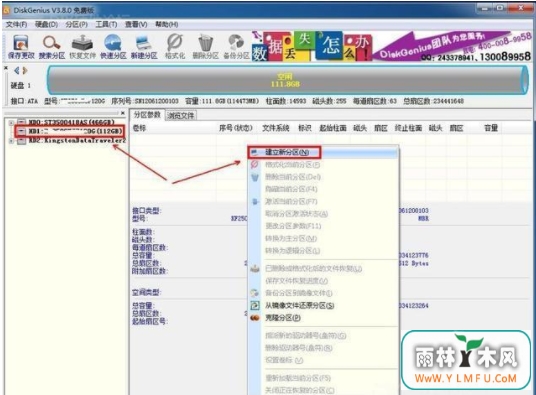The image size is (536, 395).
Task: Switch to the 浏览文件 browse files tab
Action: [x=180, y=116]
